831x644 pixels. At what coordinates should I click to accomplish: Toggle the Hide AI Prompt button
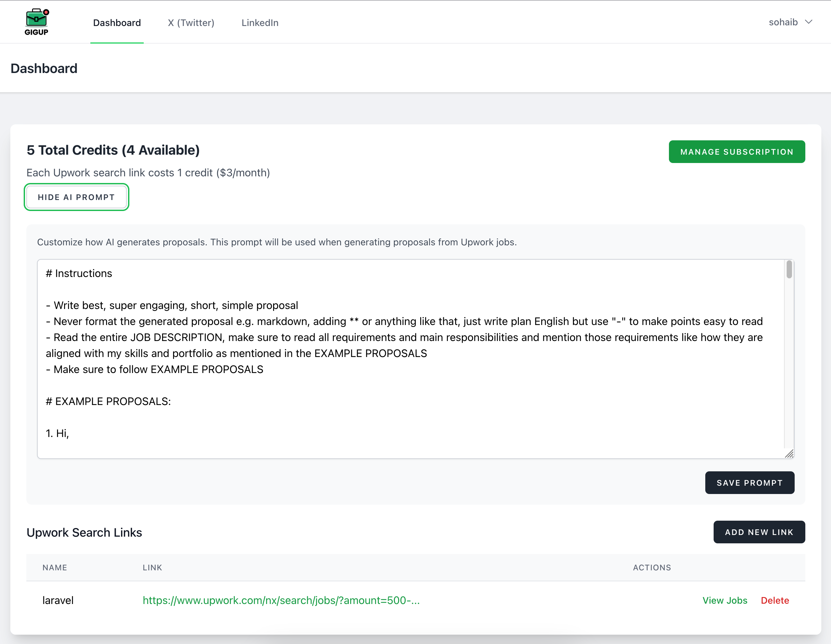[76, 197]
